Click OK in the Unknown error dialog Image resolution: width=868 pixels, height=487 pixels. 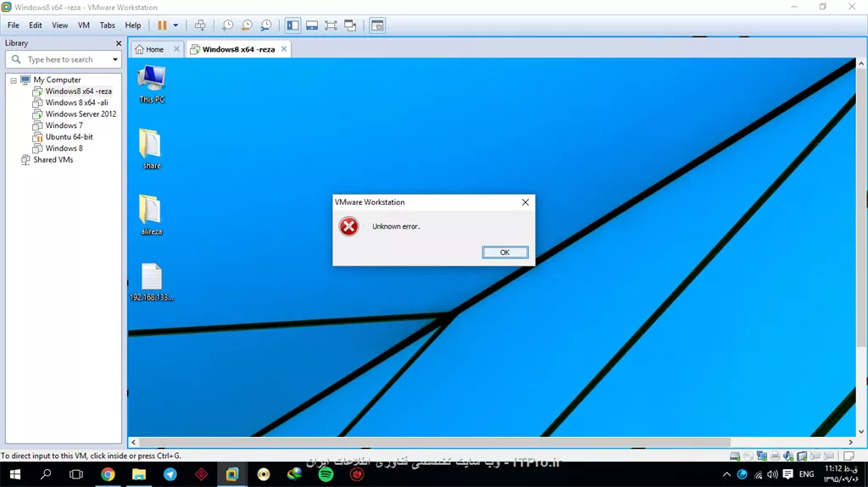(505, 252)
